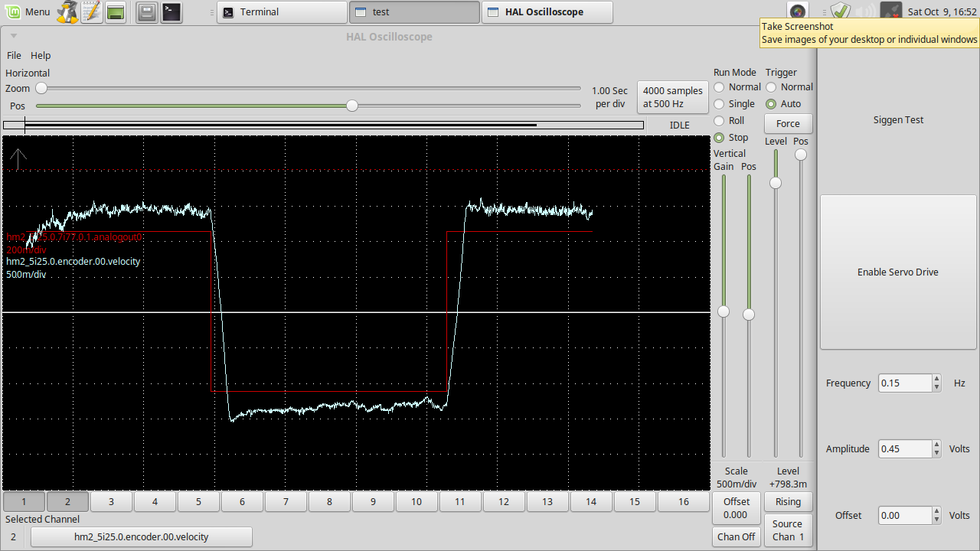The width and height of the screenshot is (980, 551).
Task: Select channel 3 button
Action: click(x=111, y=501)
